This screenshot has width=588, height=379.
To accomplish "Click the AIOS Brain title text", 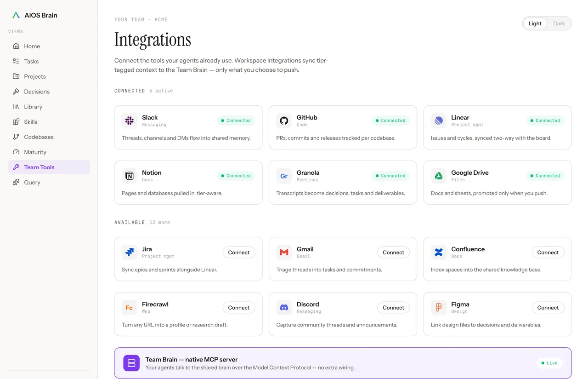I will point(41,15).
